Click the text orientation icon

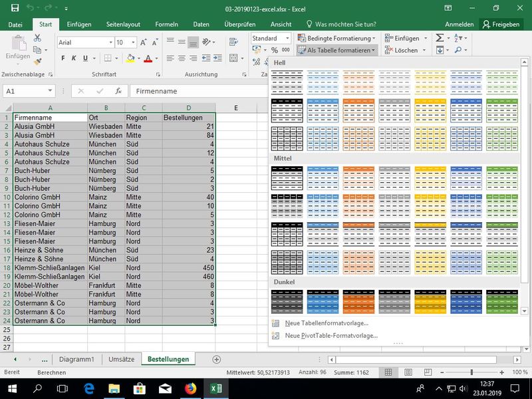coord(206,42)
